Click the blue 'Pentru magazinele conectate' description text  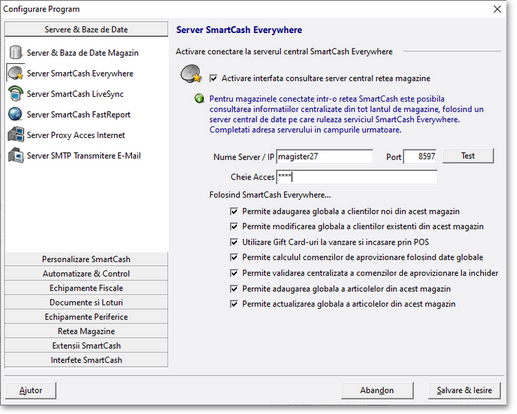[x=346, y=114]
